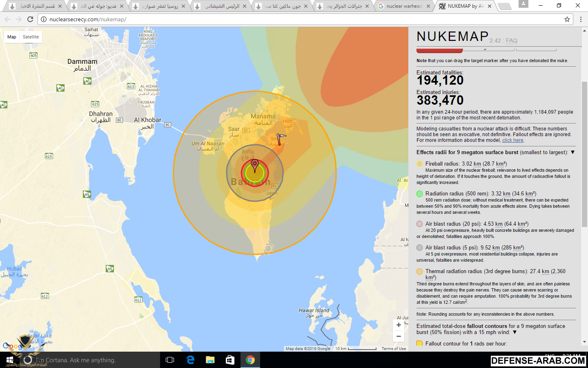
Task: Open the Terms of Use map link
Action: [x=394, y=349]
